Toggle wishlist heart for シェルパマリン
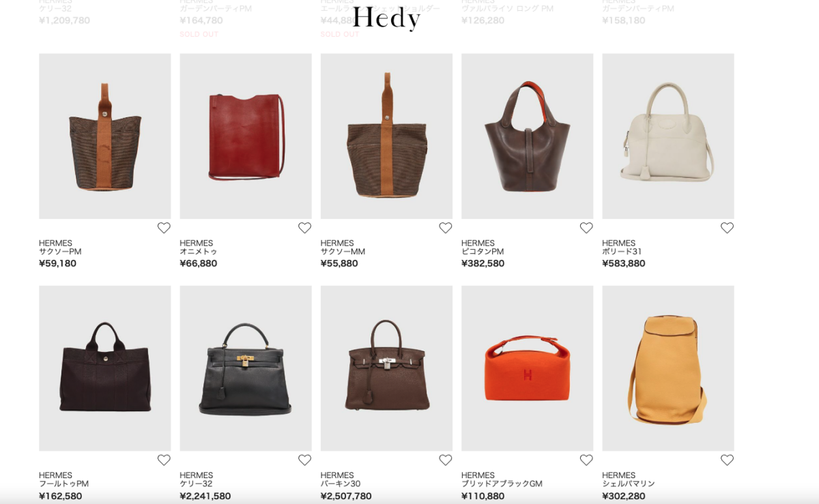This screenshot has width=819, height=504. click(x=727, y=460)
